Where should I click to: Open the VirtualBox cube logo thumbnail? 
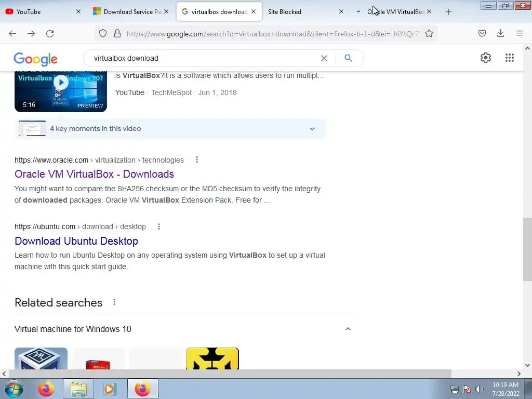pos(41,358)
